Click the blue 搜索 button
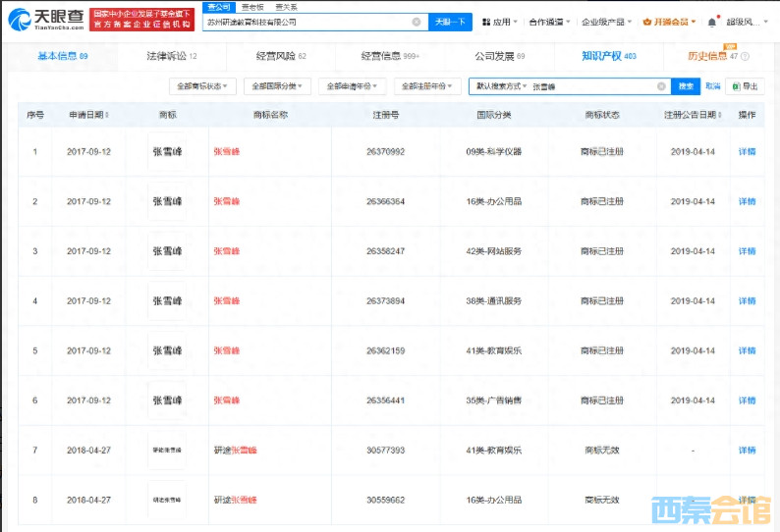 [x=686, y=86]
